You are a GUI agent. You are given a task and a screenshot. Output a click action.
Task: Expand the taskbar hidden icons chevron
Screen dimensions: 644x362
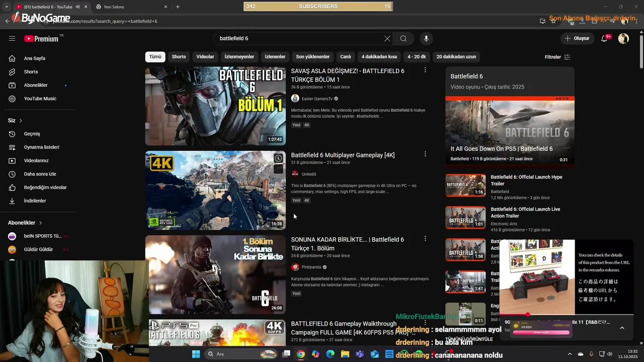570,354
